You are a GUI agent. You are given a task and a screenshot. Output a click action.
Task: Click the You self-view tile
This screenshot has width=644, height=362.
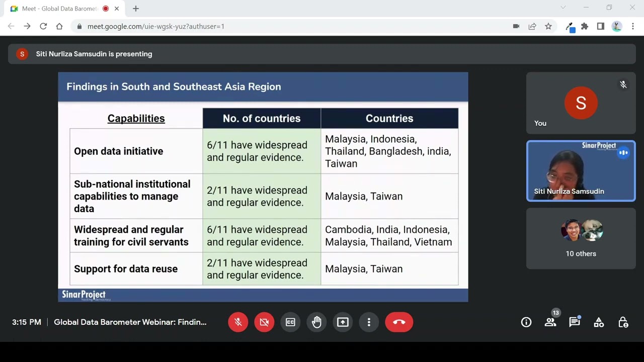581,103
